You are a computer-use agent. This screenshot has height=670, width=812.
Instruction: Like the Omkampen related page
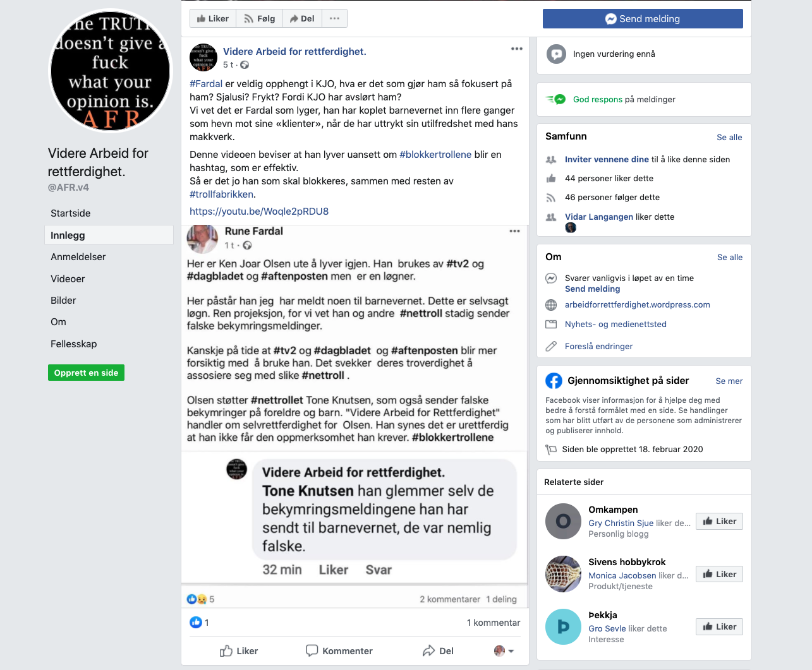tap(719, 521)
